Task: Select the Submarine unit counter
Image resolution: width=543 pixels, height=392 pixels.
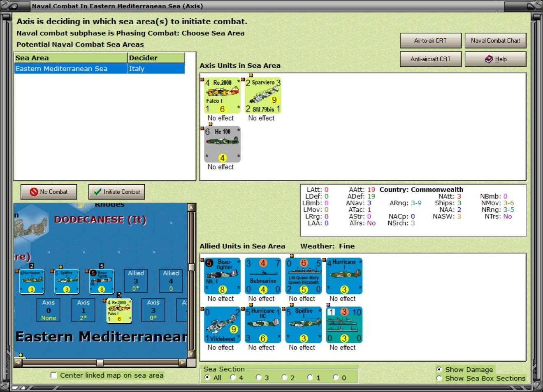Action: (x=263, y=276)
